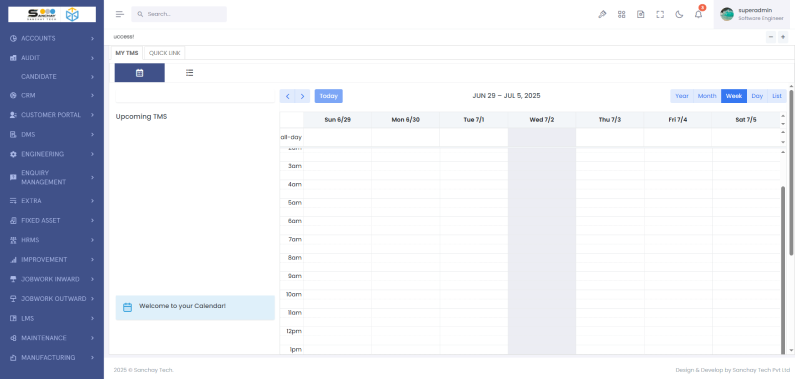Expand the Manufacturing menu chevron

pos(92,358)
